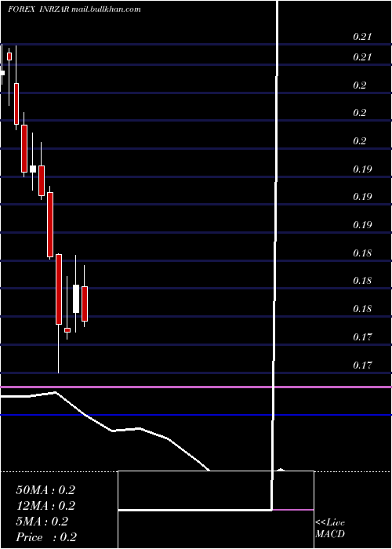Click the lowest 0.17 price axis label
Screen dimensions: 392x549
click(x=362, y=365)
